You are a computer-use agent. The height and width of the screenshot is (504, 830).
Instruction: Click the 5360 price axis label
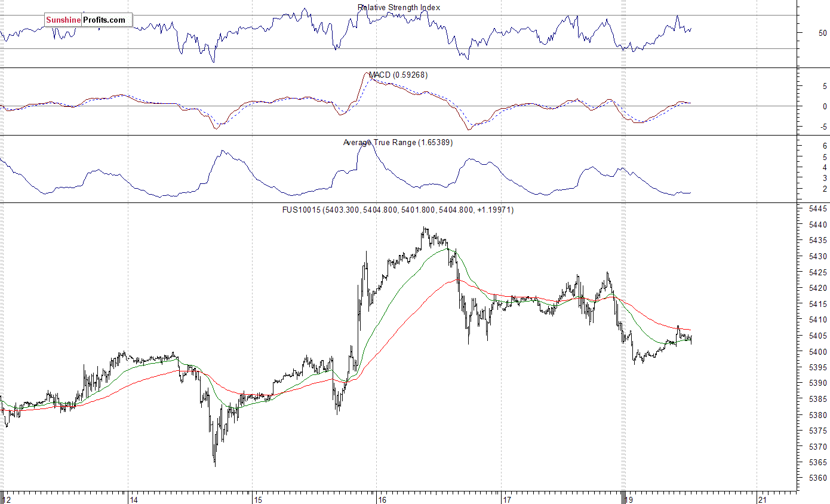(819, 478)
